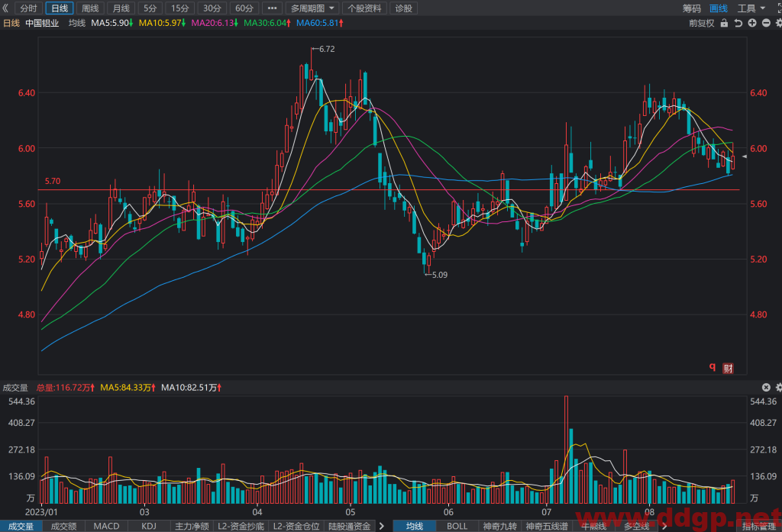Zoom in with the plus circle icon
782x532 pixels.
click(x=752, y=23)
